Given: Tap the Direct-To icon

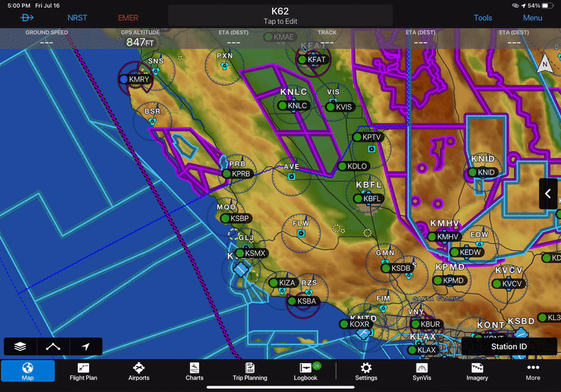Looking at the screenshot, I should (27, 18).
